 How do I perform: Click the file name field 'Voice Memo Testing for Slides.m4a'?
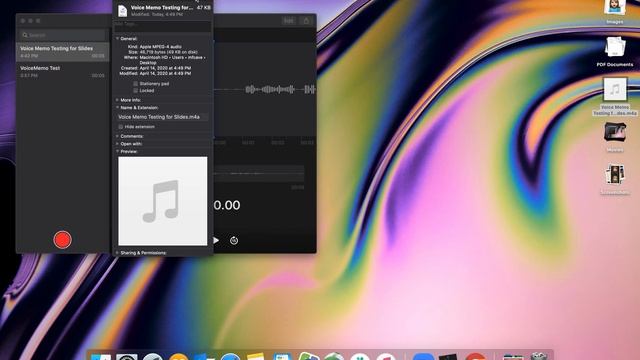(162, 117)
